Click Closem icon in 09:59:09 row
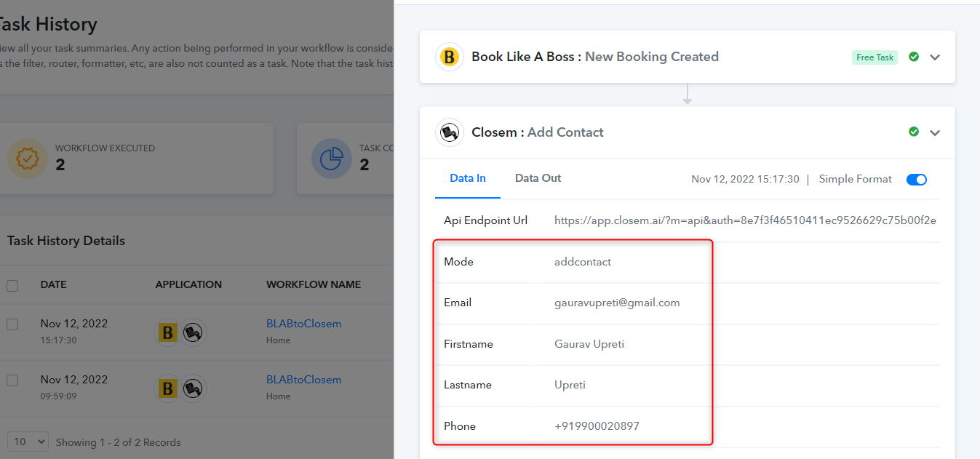This screenshot has height=459, width=980. [x=193, y=388]
